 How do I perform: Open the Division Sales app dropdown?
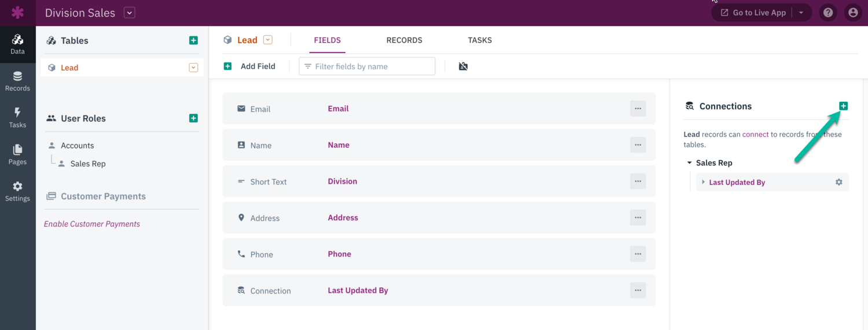(130, 13)
